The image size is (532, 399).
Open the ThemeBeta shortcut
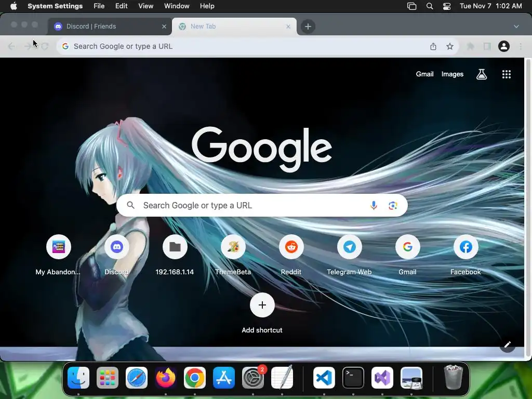coord(233,255)
